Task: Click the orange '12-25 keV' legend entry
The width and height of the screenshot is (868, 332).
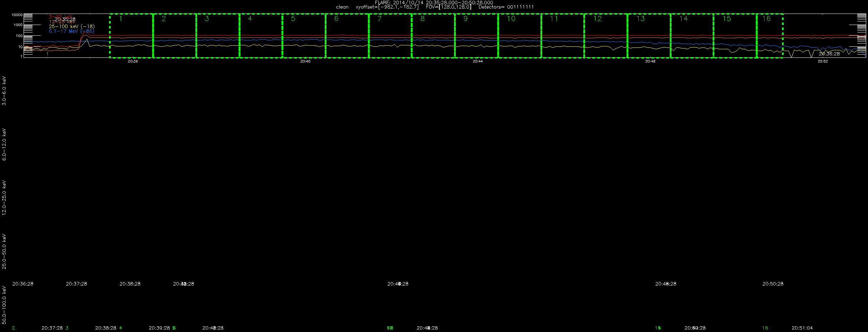Action: coord(62,22)
